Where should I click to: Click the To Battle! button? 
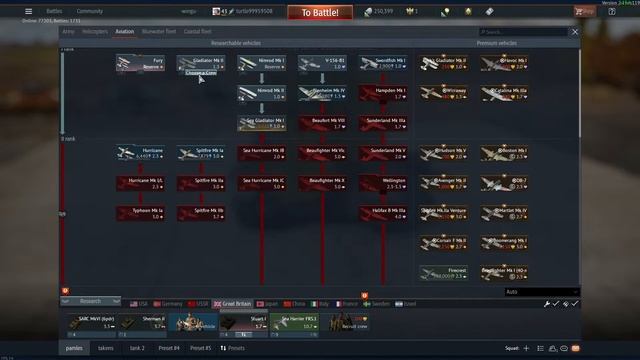pos(320,13)
